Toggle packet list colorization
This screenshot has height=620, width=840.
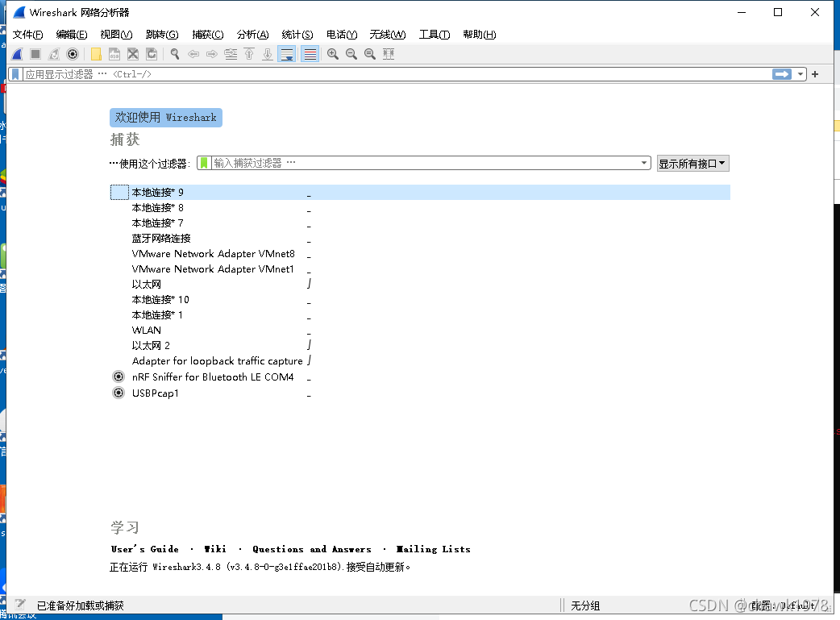click(310, 54)
